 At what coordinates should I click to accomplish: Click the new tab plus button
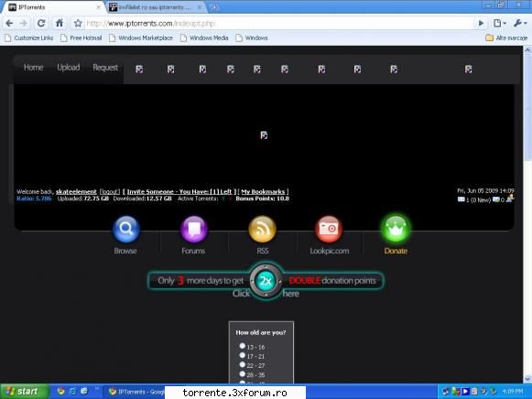click(214, 7)
